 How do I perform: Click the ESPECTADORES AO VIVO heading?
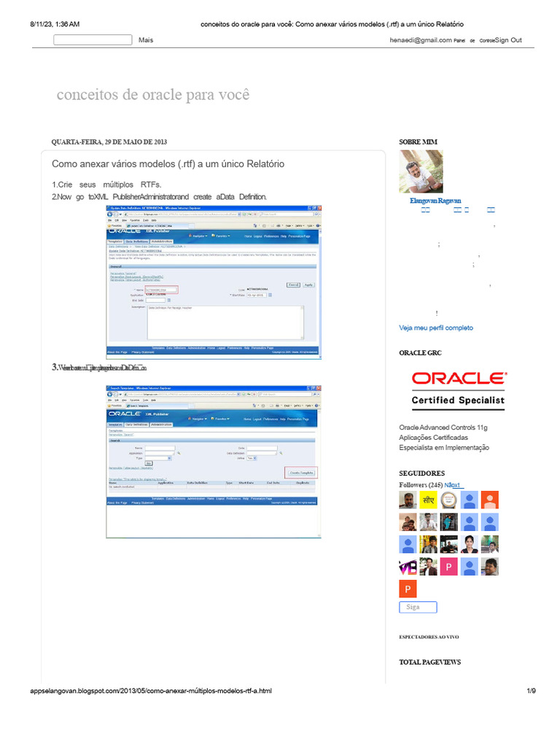coord(429,637)
